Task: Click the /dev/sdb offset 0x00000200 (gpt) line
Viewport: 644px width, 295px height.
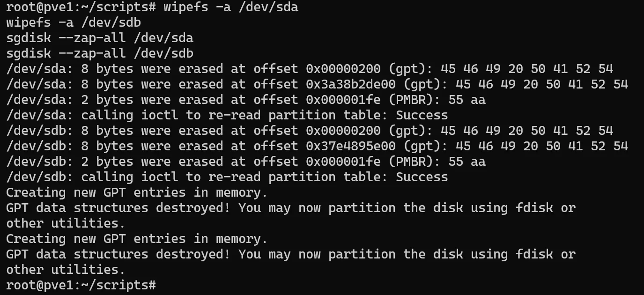Action: (x=310, y=131)
